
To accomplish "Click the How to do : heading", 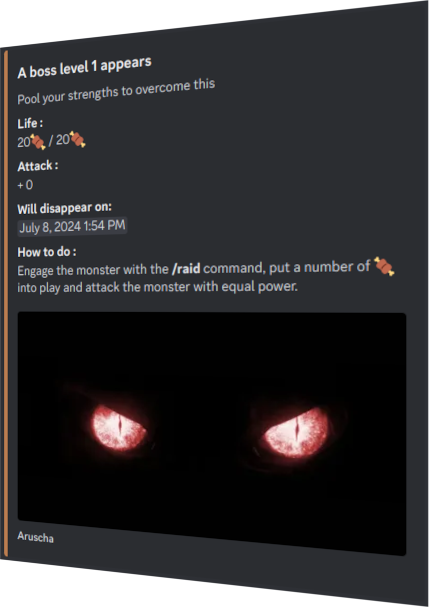I will (46, 252).
